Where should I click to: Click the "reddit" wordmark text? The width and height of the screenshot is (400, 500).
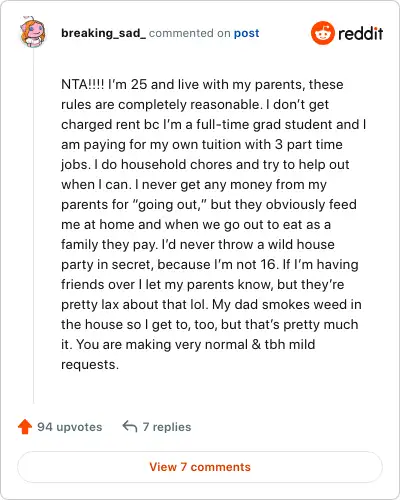pos(361,33)
